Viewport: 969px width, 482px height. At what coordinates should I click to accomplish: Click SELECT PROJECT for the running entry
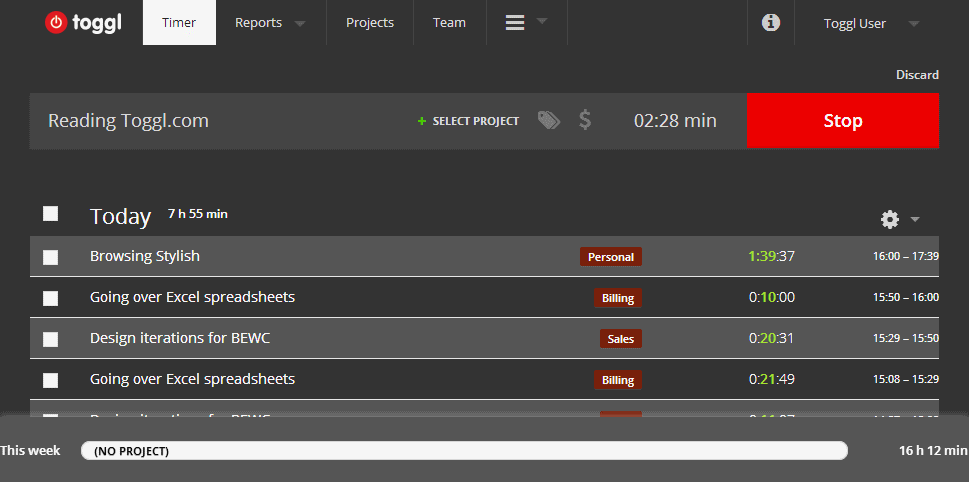pyautogui.click(x=475, y=121)
